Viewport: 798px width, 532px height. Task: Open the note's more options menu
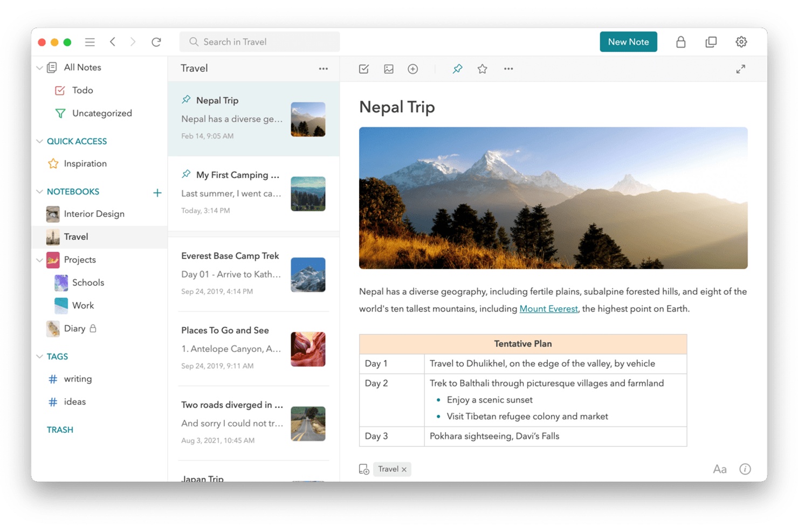coord(508,69)
